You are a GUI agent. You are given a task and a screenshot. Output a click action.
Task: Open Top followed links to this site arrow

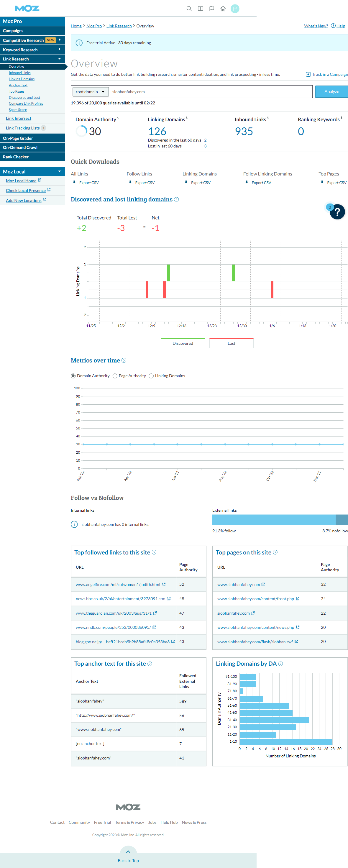pyautogui.click(x=154, y=552)
